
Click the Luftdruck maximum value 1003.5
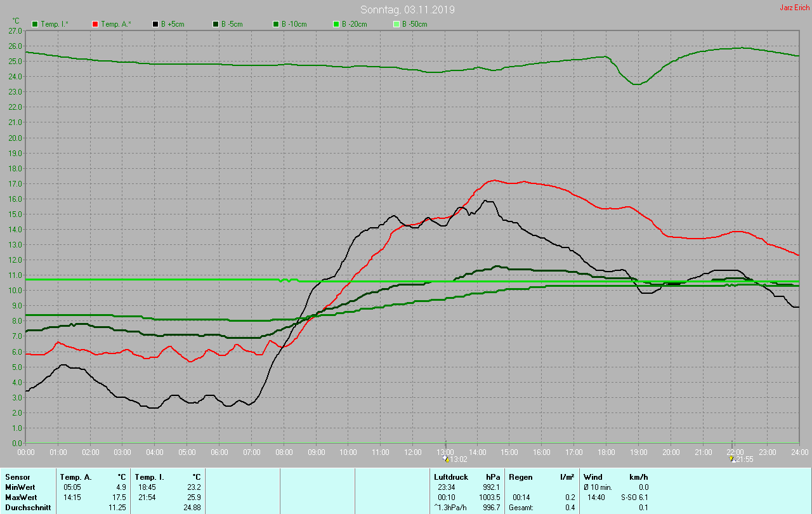pyautogui.click(x=489, y=497)
